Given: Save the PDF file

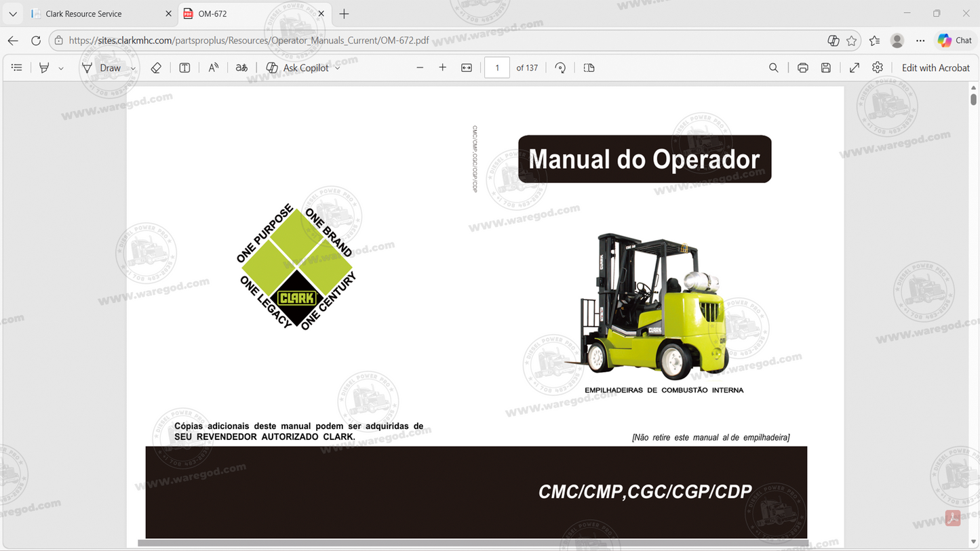Looking at the screenshot, I should 826,68.
